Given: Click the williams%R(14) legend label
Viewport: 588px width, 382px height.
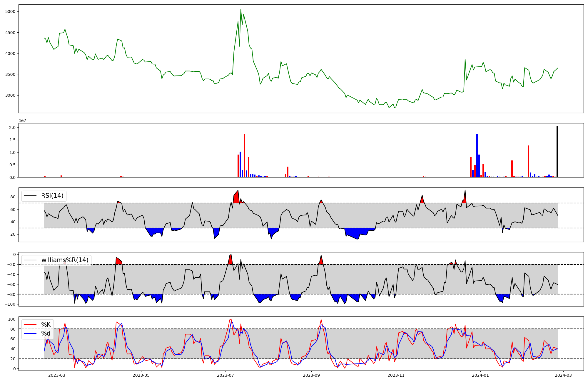Looking at the screenshot, I should [x=65, y=260].
